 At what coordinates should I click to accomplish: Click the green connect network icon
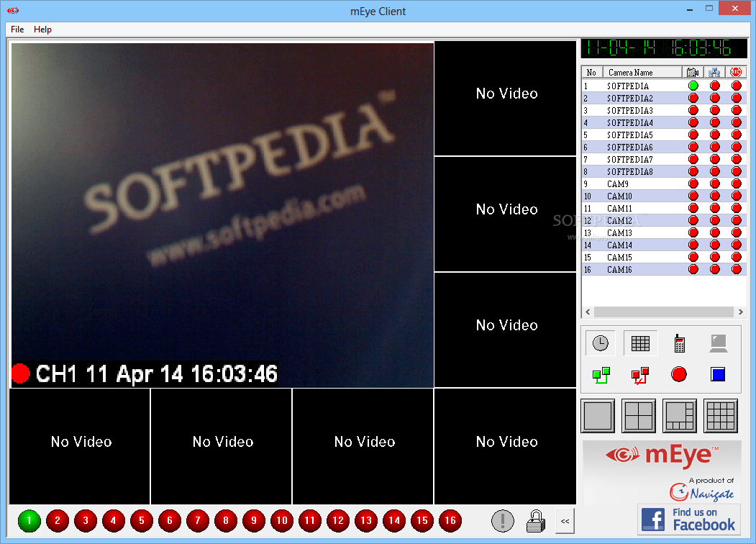[x=601, y=375]
